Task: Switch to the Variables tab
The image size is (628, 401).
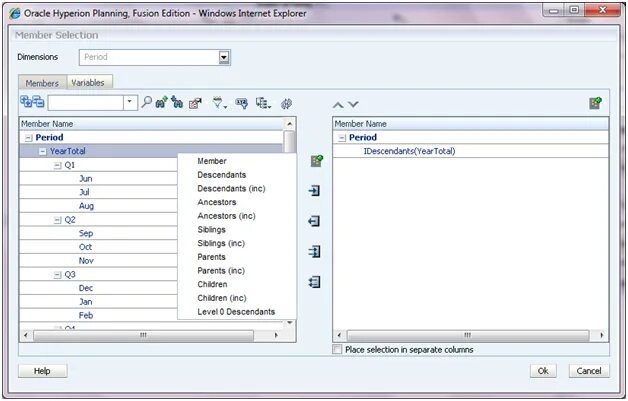Action: coord(88,83)
